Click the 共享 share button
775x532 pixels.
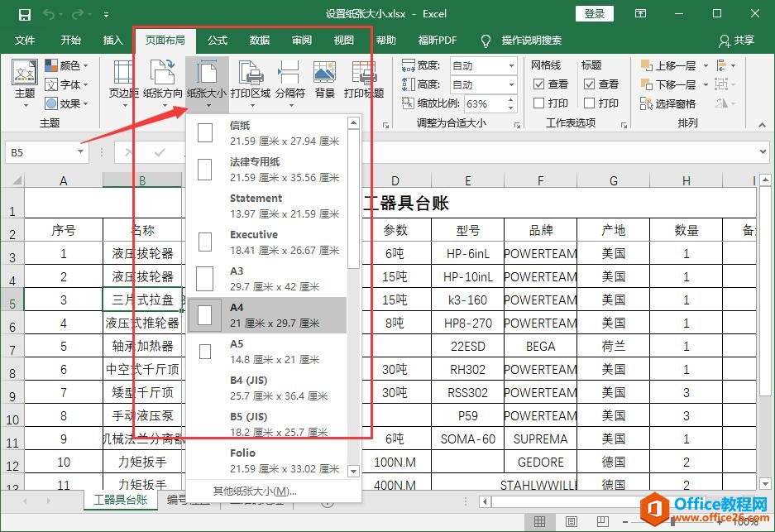[736, 41]
